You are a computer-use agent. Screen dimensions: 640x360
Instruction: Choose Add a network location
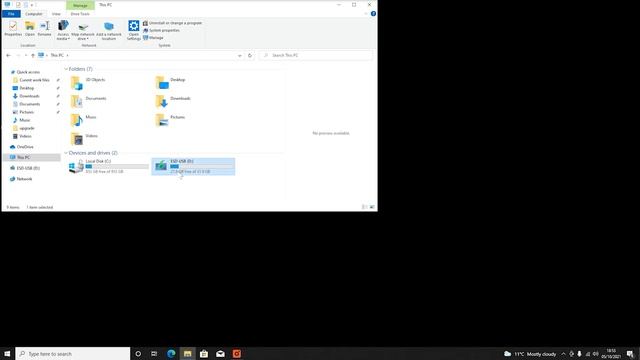(109, 30)
